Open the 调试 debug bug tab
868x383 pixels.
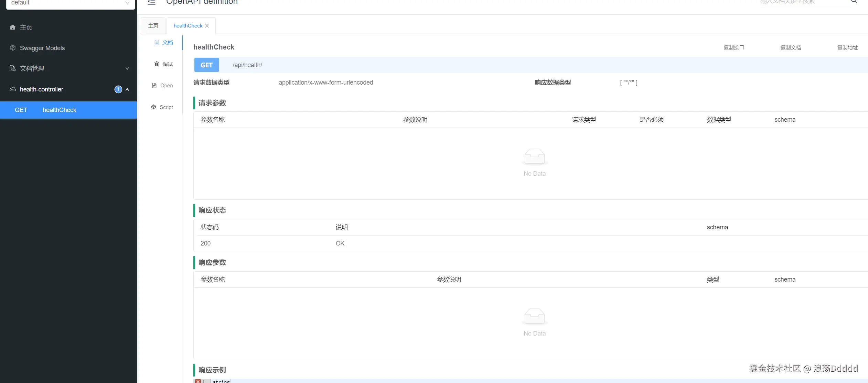(x=163, y=64)
